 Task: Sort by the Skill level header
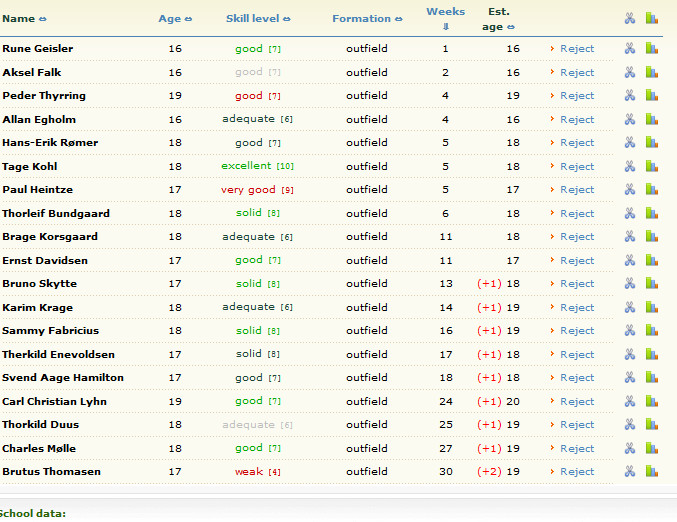pos(258,19)
